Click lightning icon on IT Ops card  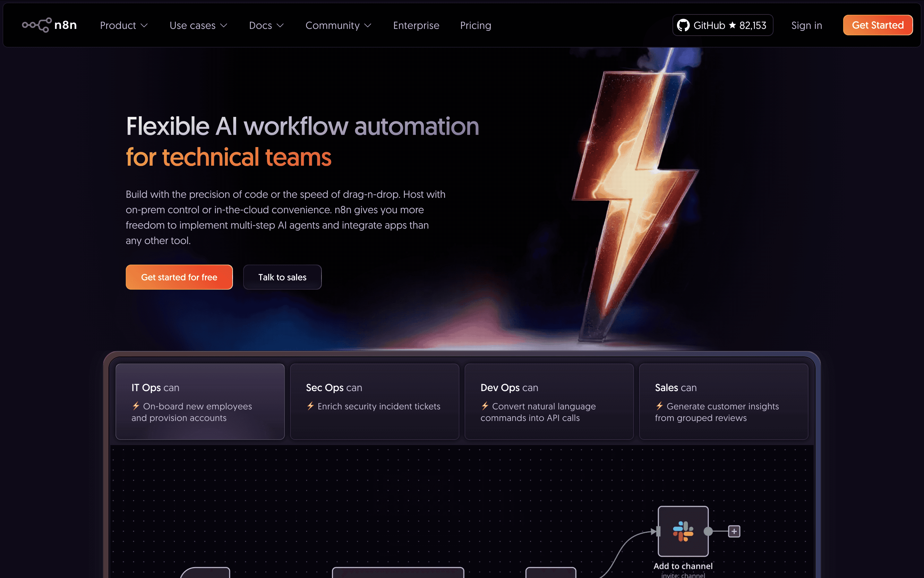click(x=136, y=406)
